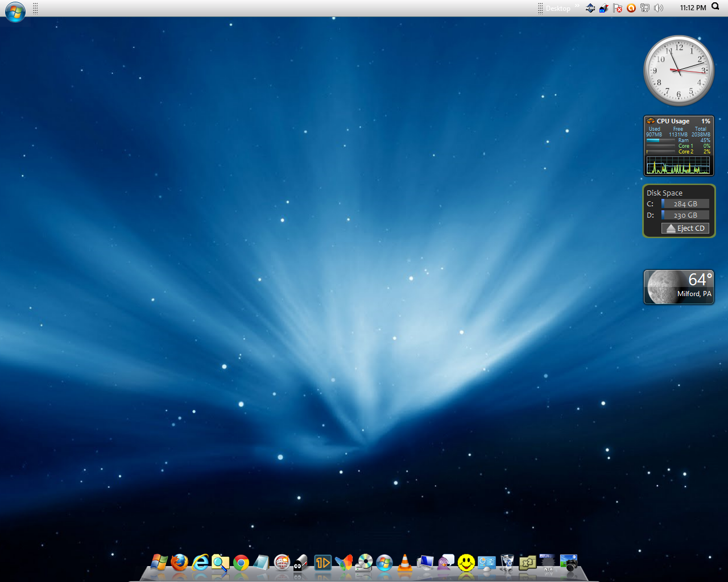
Task: Expand the Desktop toolbar chevron
Action: (577, 6)
